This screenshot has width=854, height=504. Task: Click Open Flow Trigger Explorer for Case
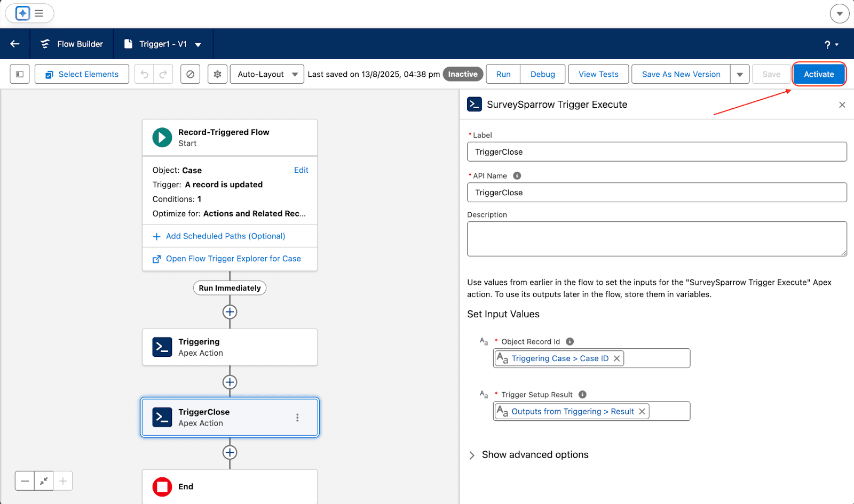[x=233, y=259]
